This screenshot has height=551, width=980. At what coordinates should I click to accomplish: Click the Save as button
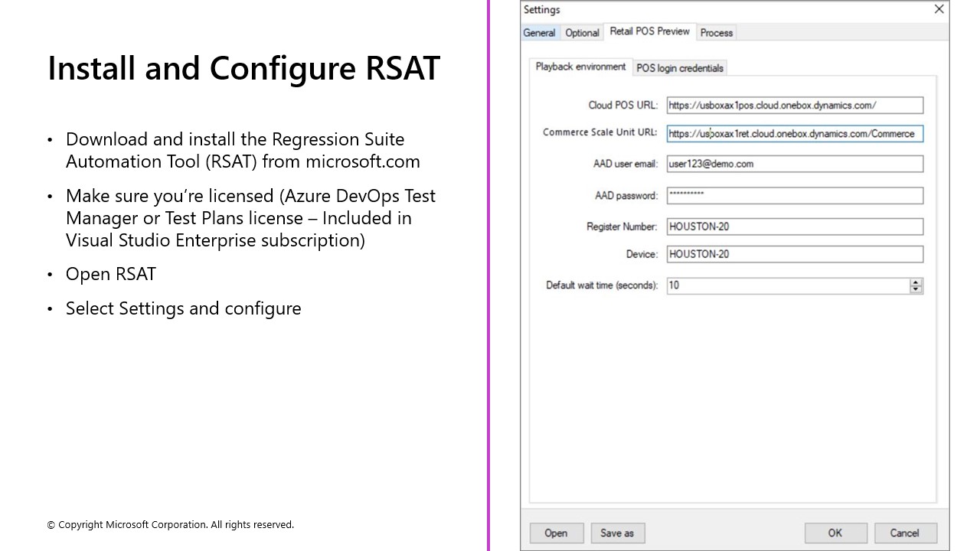pos(617,533)
